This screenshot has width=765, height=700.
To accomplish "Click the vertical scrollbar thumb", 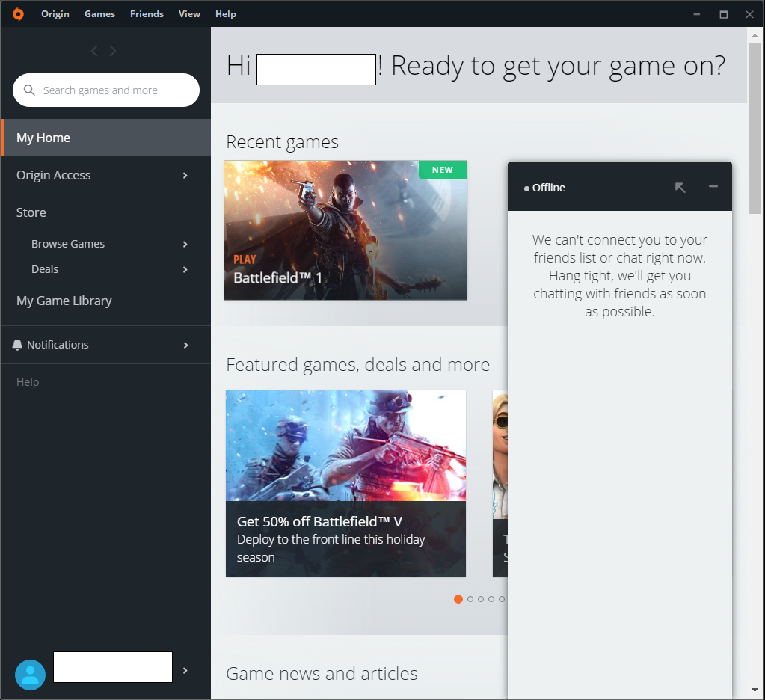I will point(755,129).
